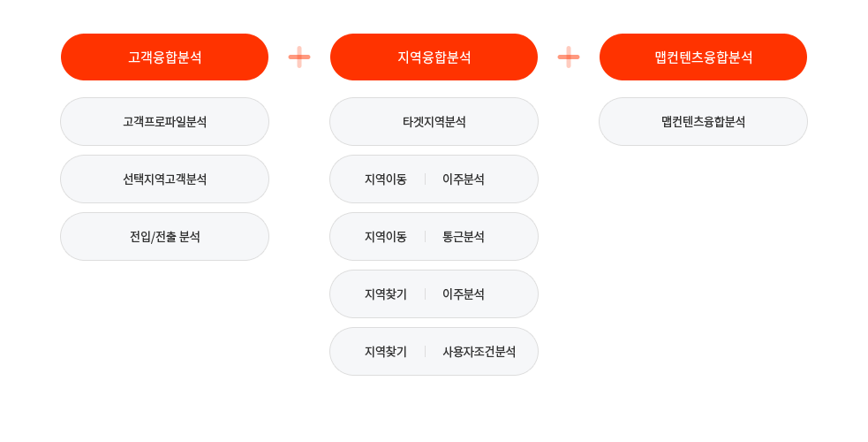Image resolution: width=868 pixels, height=442 pixels.
Task: Click 지역찾기 label in the second 이주분석 pill
Action: (385, 294)
